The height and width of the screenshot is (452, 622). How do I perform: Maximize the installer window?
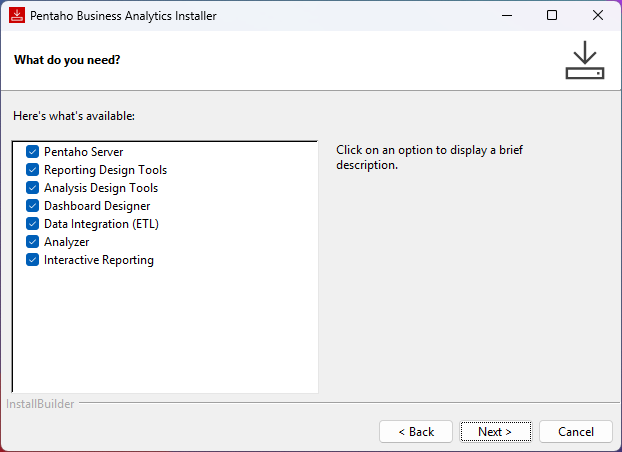point(552,16)
